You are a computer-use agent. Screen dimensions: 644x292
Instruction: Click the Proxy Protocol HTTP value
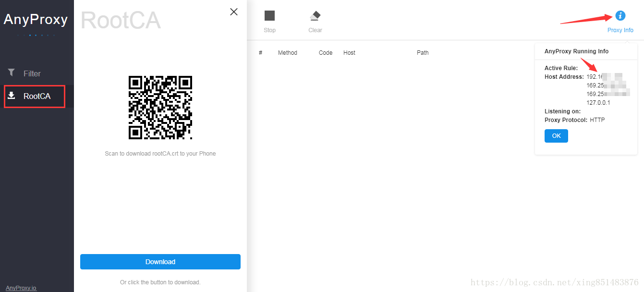coord(597,120)
